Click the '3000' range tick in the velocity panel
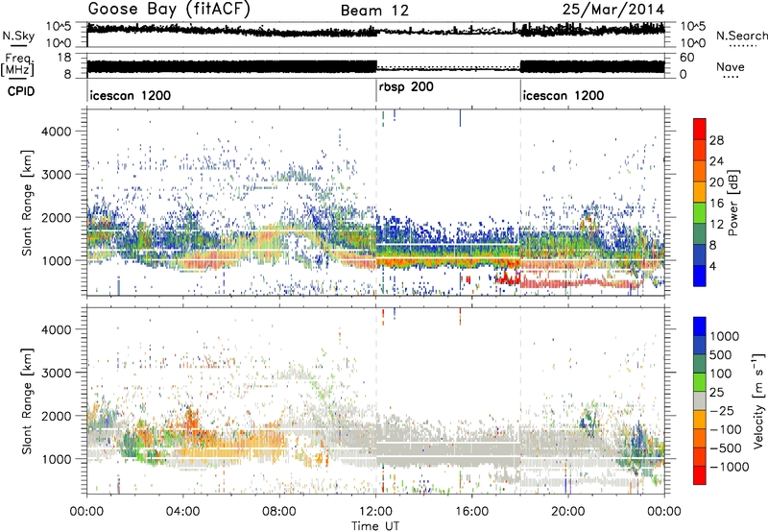The width and height of the screenshot is (768, 532). (x=57, y=373)
